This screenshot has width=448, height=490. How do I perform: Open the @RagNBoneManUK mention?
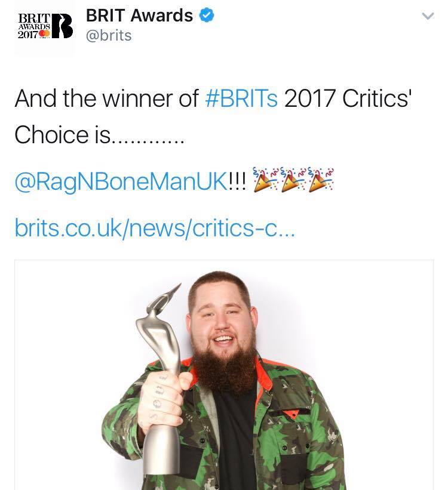121,181
